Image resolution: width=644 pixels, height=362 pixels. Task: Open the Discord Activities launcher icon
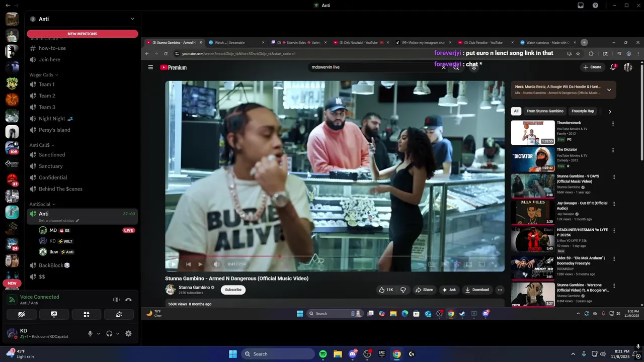87,314
